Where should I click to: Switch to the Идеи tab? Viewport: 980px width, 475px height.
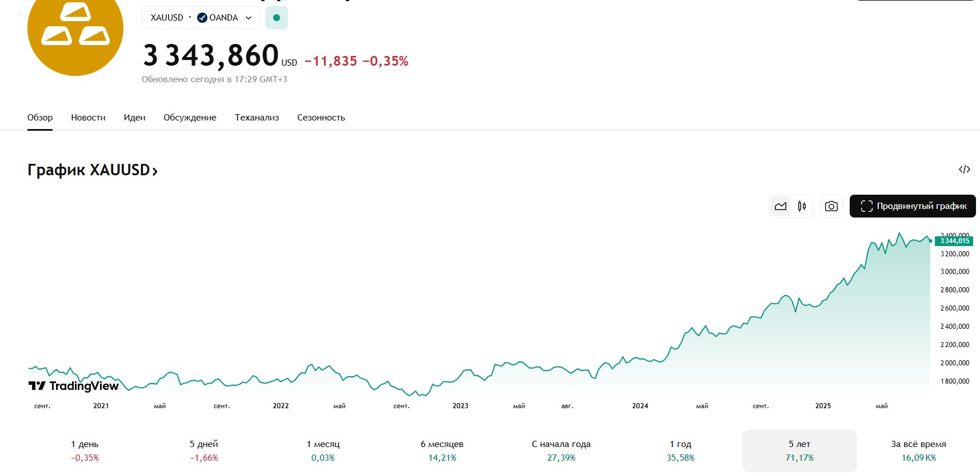[x=134, y=118]
